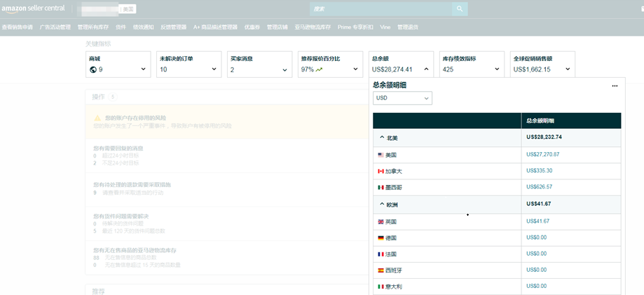The height and width of the screenshot is (295, 644).
Task: Expand the 推荐报价百分比 card chevron
Action: click(355, 69)
